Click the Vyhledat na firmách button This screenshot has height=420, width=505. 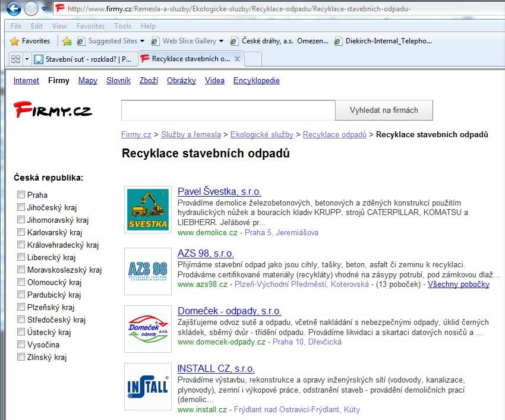(x=384, y=110)
